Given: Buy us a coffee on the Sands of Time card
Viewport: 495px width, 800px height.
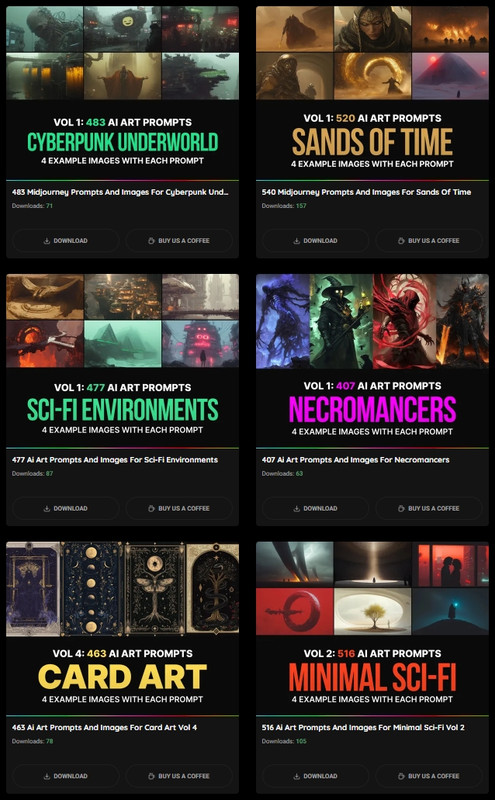Looking at the screenshot, I should tap(429, 241).
